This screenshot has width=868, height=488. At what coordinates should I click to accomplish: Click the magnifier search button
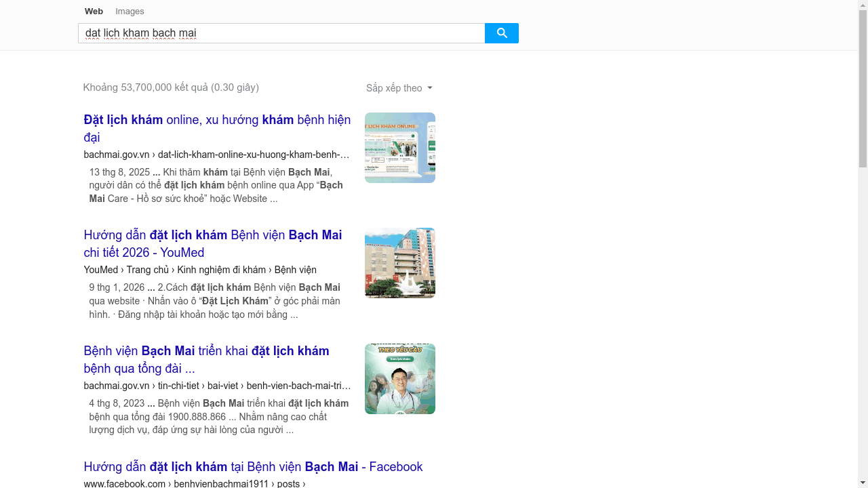(502, 33)
